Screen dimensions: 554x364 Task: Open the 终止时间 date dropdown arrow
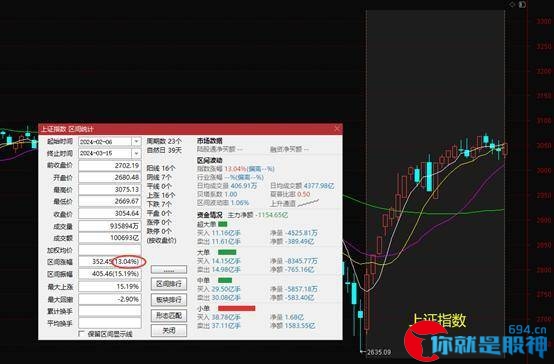[x=136, y=154]
